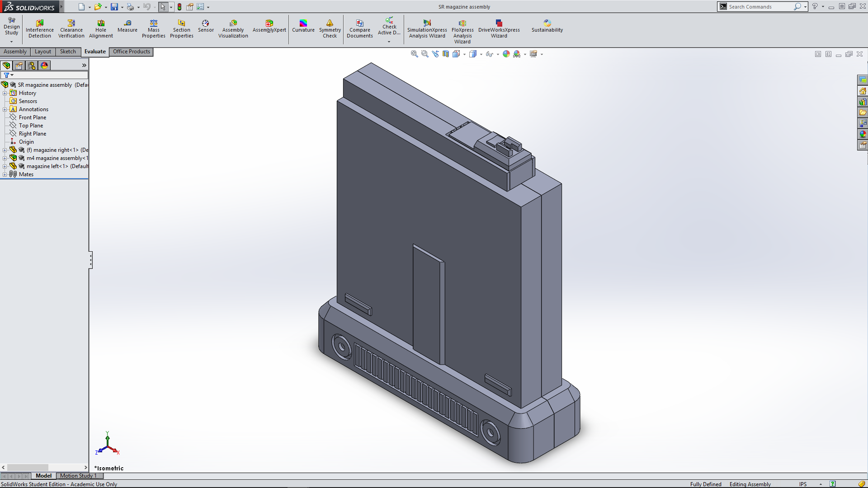Expand the History node
This screenshot has height=488, width=868.
click(x=5, y=93)
